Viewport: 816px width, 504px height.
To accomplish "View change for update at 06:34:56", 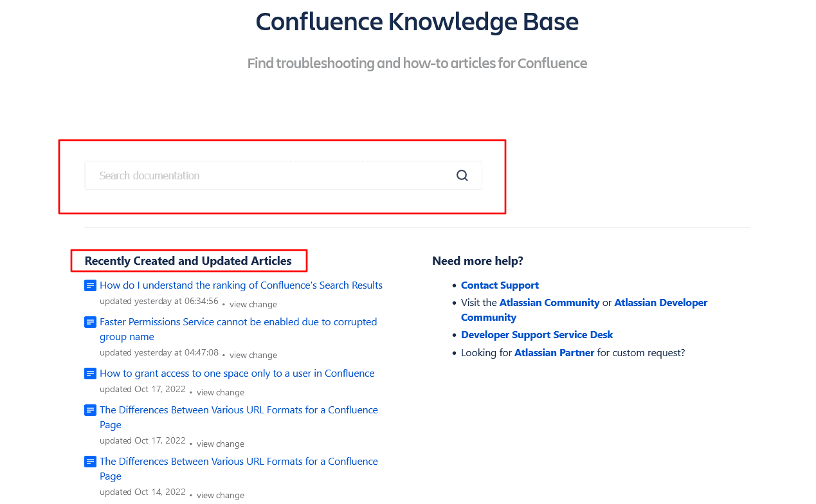I will [253, 305].
